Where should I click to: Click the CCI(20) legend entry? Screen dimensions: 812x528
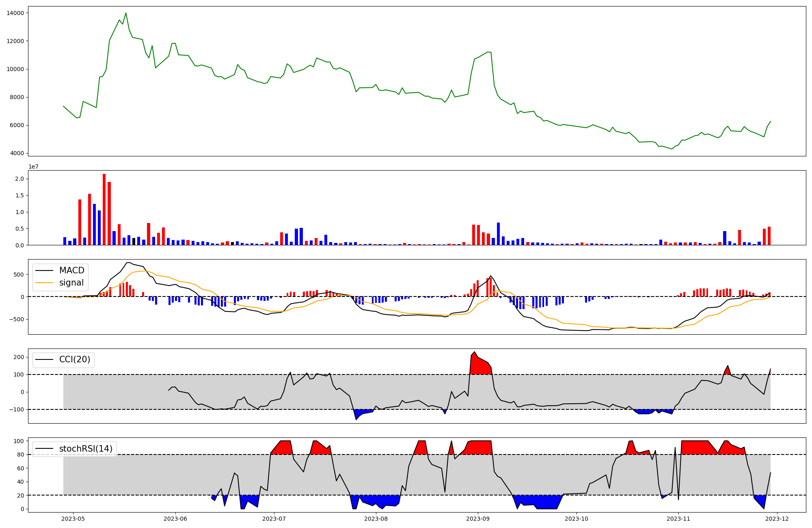click(x=75, y=359)
